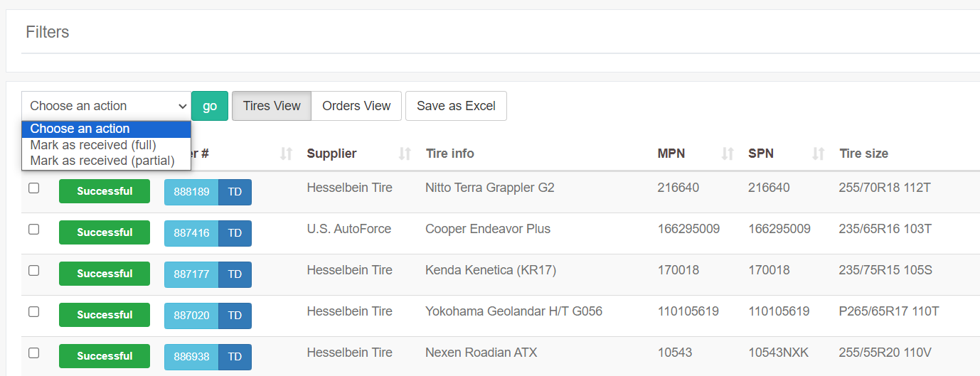Click tire size 255/70R18 112T
Screen dimensions: 980x376
tap(885, 188)
